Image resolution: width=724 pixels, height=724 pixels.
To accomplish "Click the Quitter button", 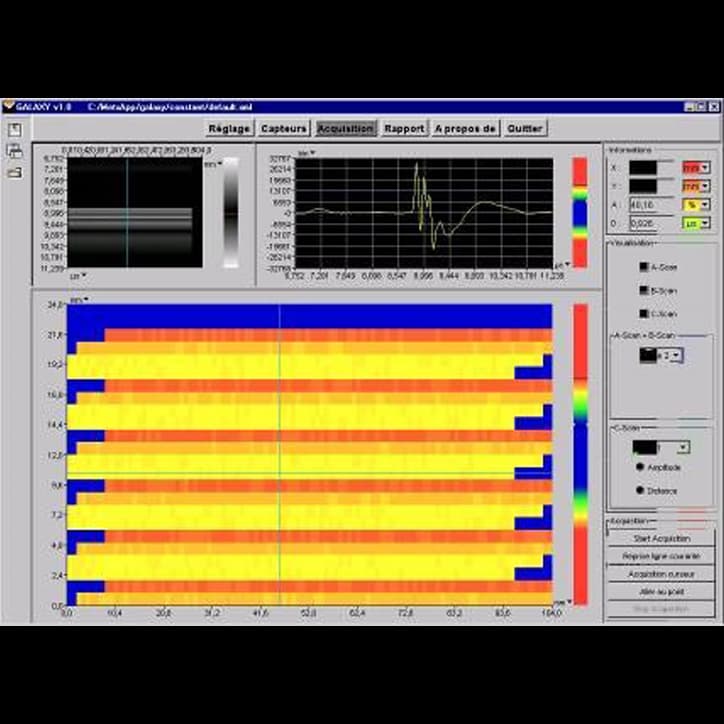I will coord(525,128).
